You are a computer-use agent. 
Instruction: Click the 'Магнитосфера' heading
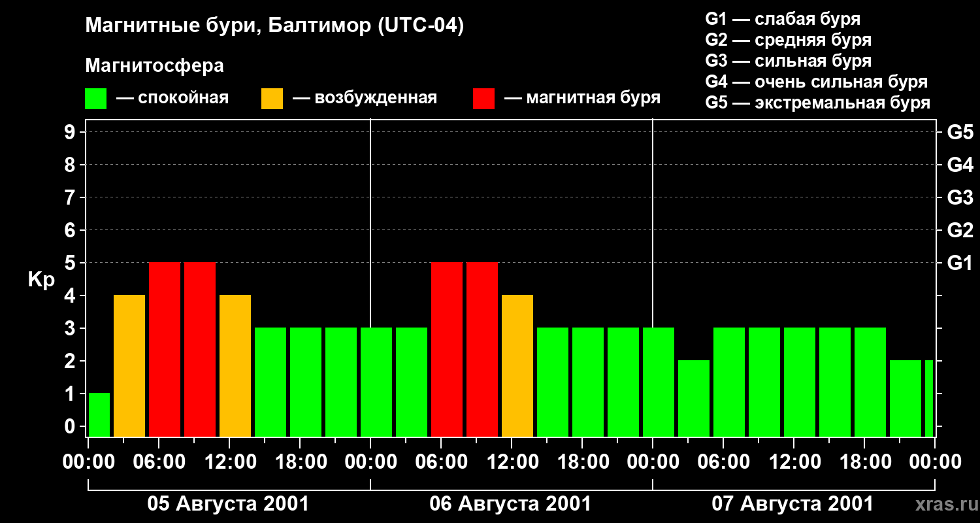point(155,66)
